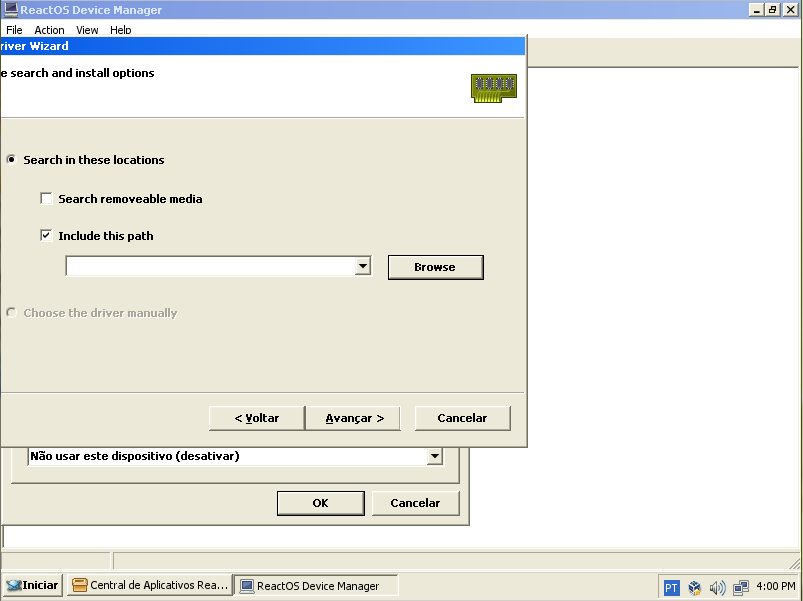Cancel the driver wizard
The width and height of the screenshot is (803, 601).
462,418
